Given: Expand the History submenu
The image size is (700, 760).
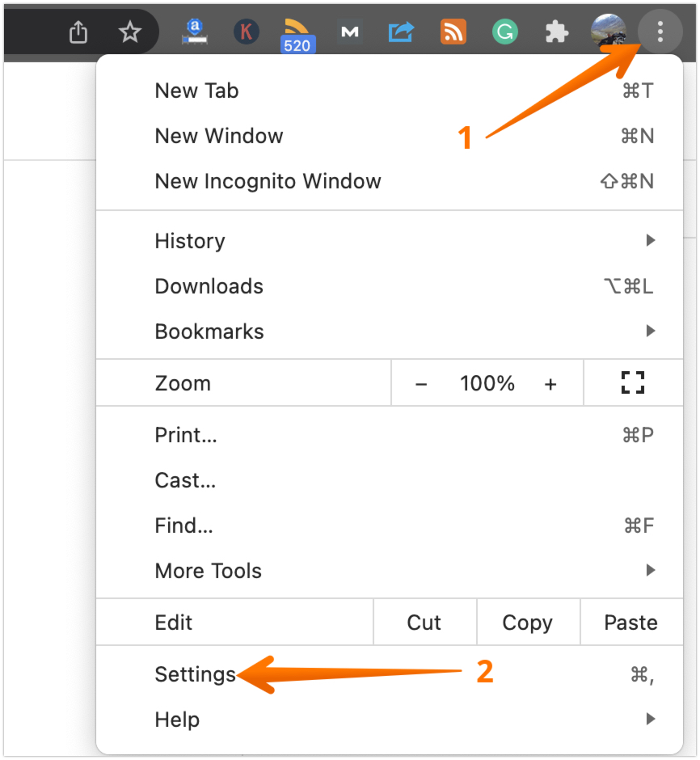Looking at the screenshot, I should [x=189, y=240].
